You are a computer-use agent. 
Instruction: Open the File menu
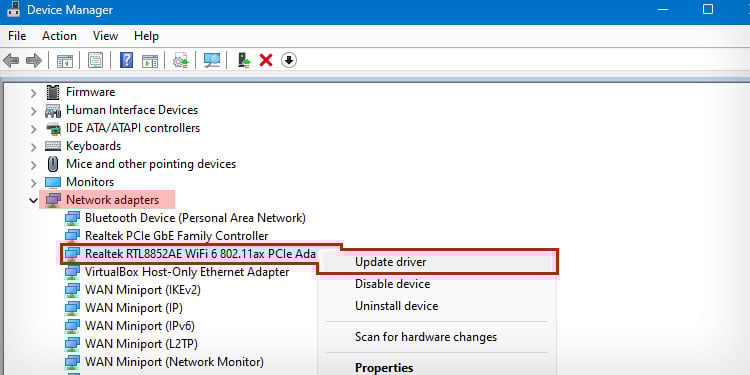(17, 36)
